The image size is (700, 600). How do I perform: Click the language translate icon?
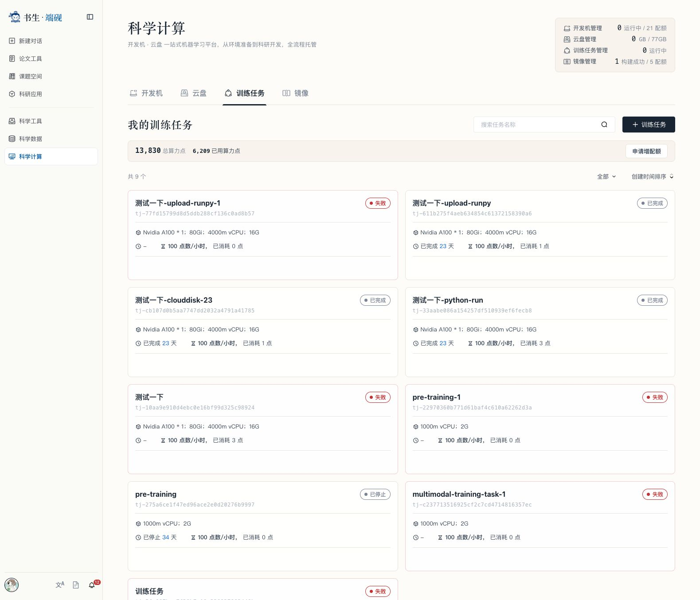pyautogui.click(x=60, y=585)
